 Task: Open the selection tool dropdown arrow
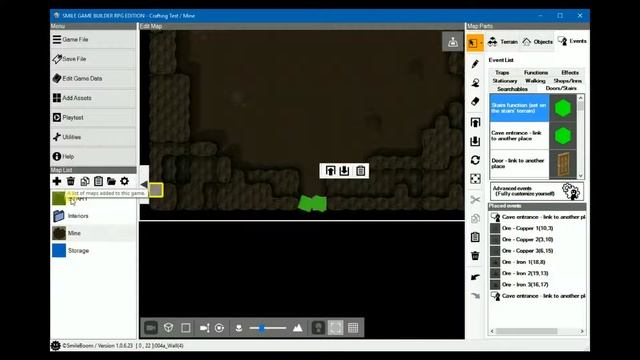pyautogui.click(x=481, y=42)
